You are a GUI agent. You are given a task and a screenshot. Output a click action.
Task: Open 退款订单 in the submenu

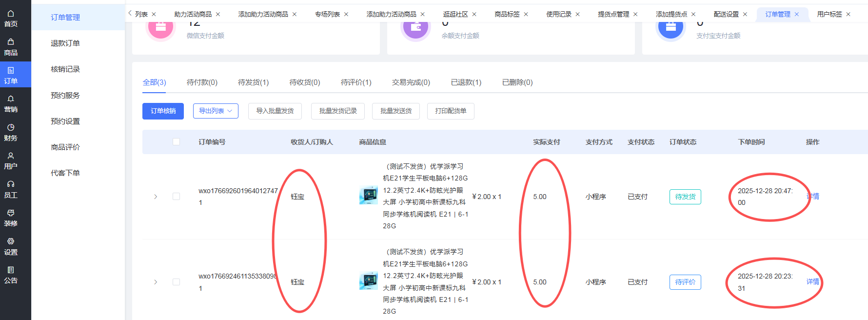click(x=65, y=43)
